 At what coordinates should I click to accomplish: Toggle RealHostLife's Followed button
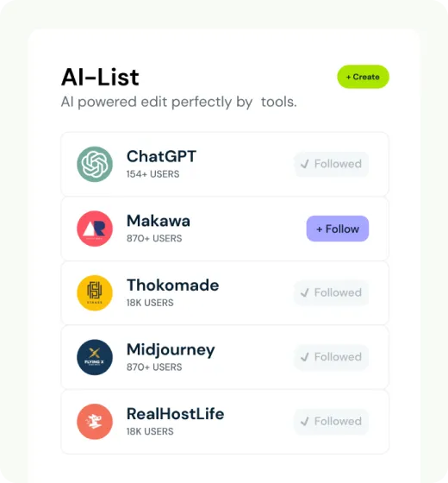pyautogui.click(x=332, y=422)
